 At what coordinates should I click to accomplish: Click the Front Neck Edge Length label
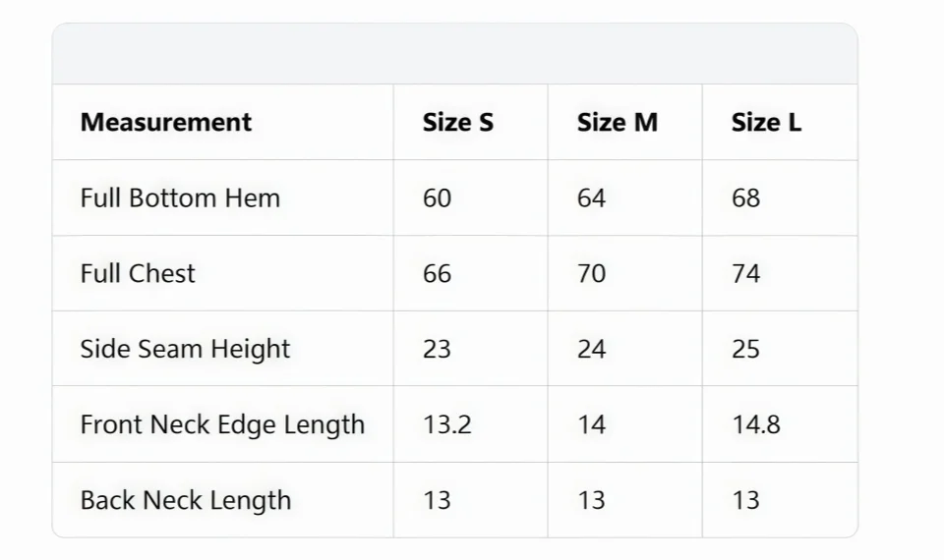(x=222, y=424)
